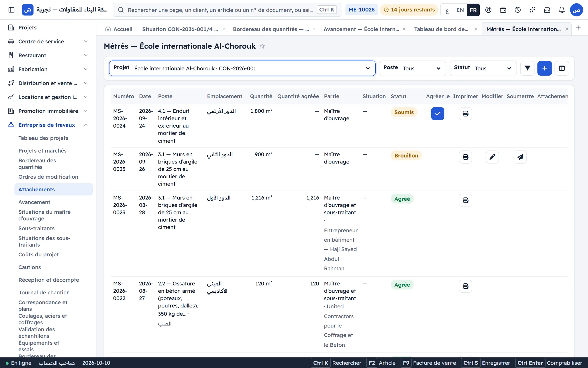Image resolution: width=588 pixels, height=368 pixels.
Task: Switch to Bordereau des quantités tab
Action: 271,29
